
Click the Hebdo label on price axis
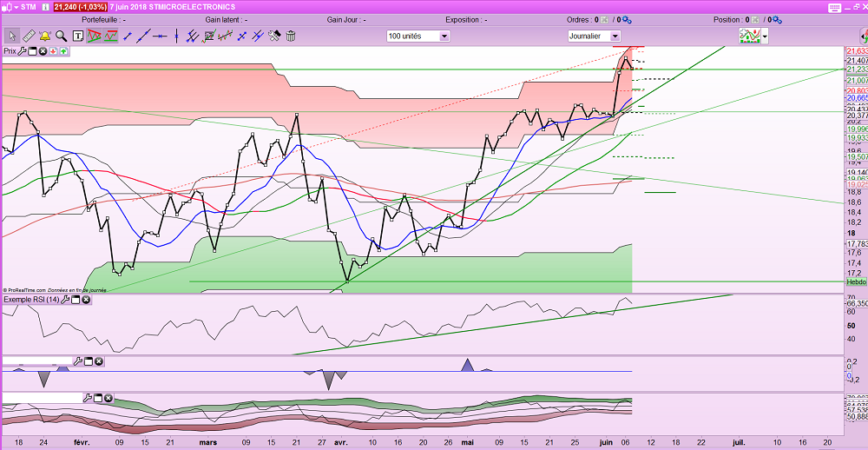pos(856,281)
